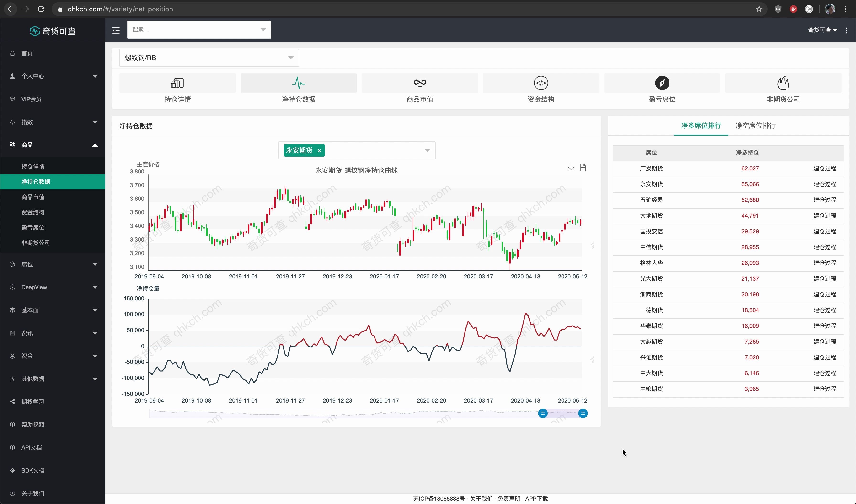The image size is (856, 504).
Task: Open browser three-dot menu
Action: click(x=845, y=9)
